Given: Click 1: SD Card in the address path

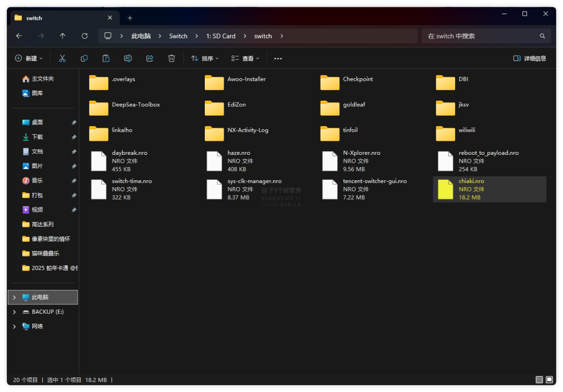Looking at the screenshot, I should point(221,36).
